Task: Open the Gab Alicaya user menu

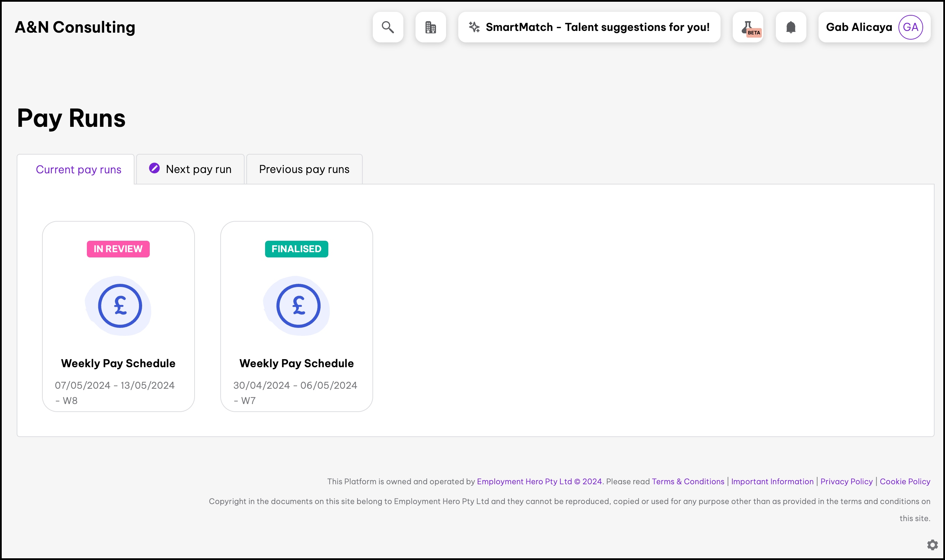Action: coord(858,27)
